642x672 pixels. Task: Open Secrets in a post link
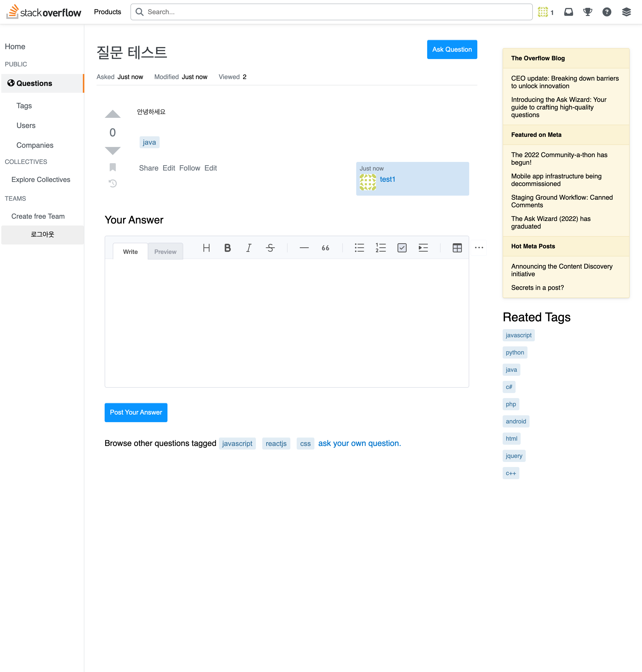coord(537,288)
